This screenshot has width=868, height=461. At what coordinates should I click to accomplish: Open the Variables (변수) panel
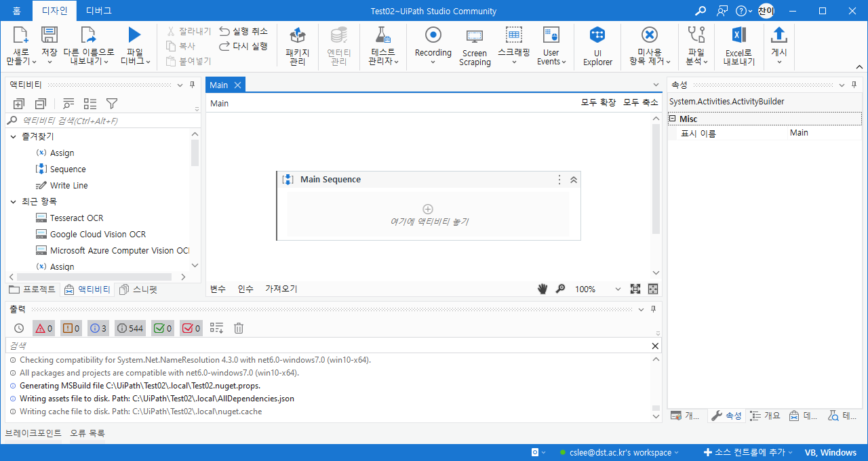218,289
